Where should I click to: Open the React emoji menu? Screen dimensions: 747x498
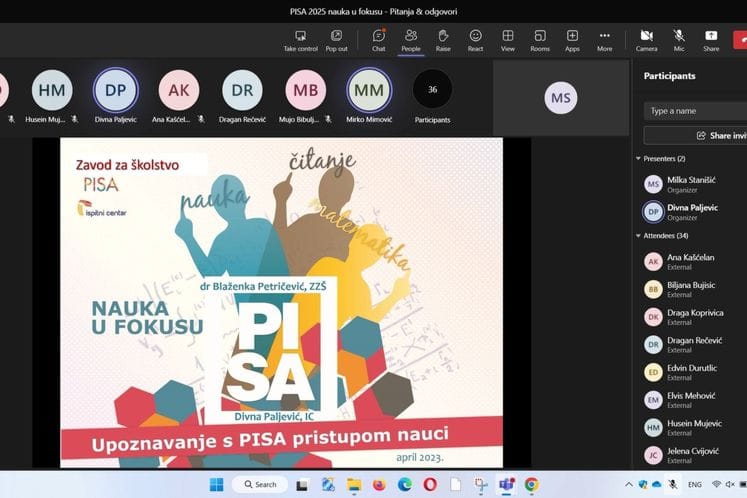[x=475, y=41]
